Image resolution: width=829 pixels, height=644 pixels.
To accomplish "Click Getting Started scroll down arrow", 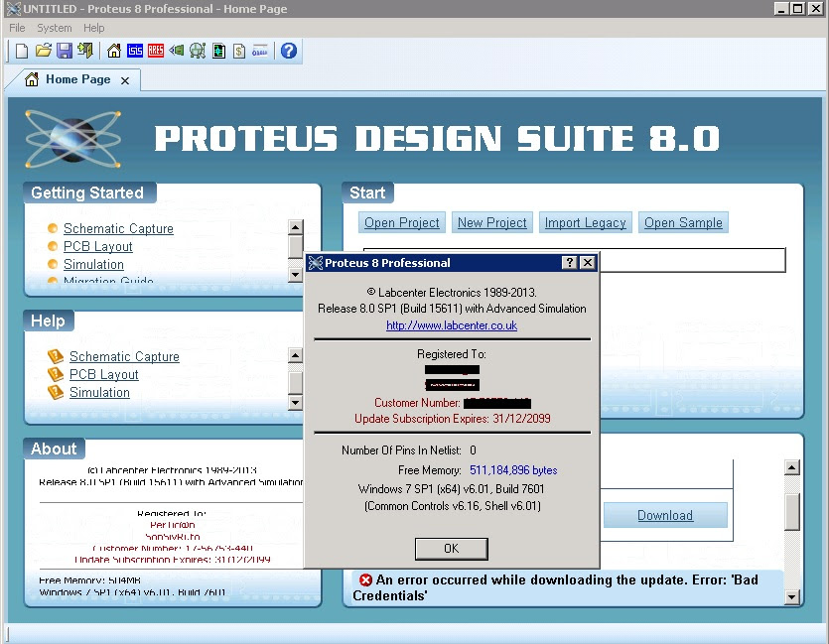I will tap(296, 275).
